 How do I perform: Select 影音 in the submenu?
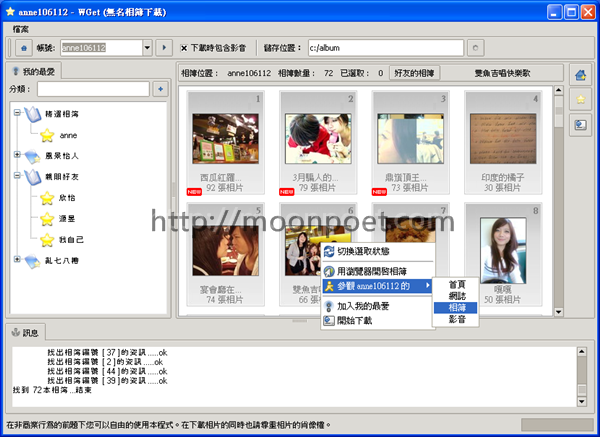point(456,319)
